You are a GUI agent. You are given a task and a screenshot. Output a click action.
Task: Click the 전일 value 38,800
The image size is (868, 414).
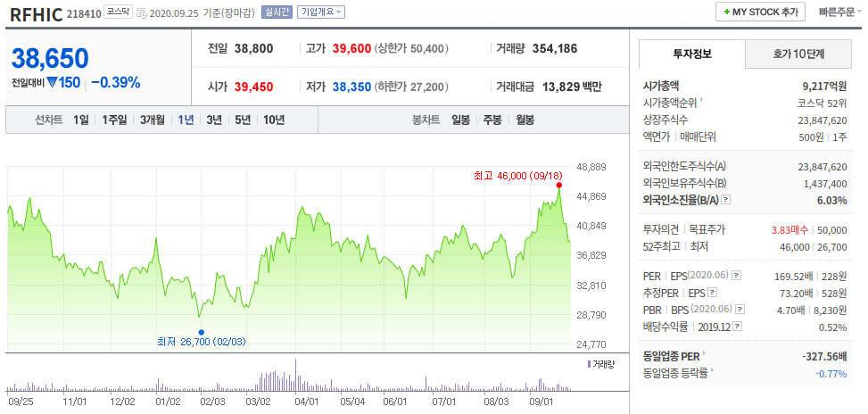254,49
